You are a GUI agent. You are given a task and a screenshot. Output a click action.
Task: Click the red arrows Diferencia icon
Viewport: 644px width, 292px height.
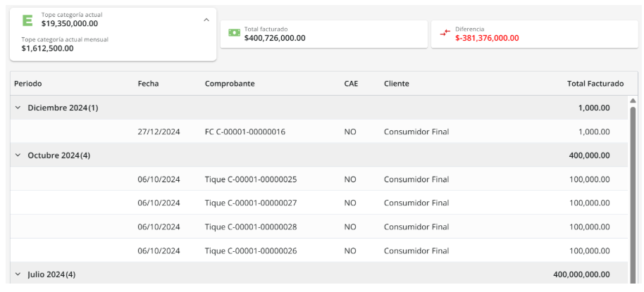pos(445,33)
